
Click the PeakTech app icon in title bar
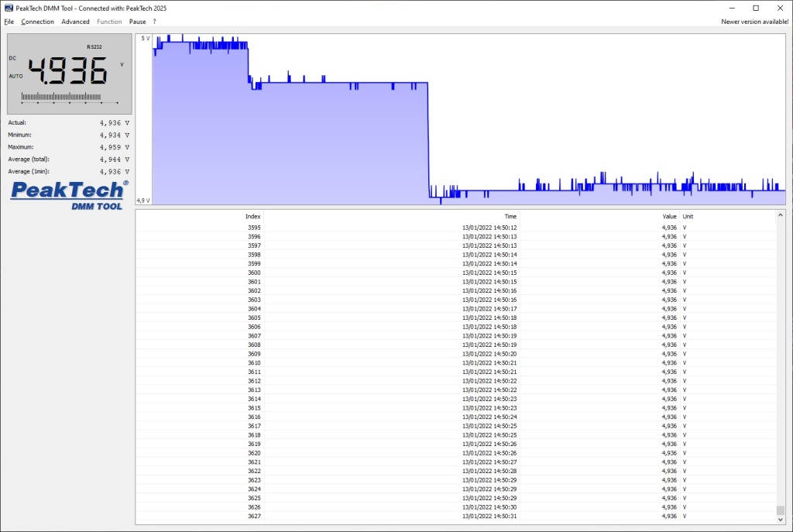pos(9,8)
